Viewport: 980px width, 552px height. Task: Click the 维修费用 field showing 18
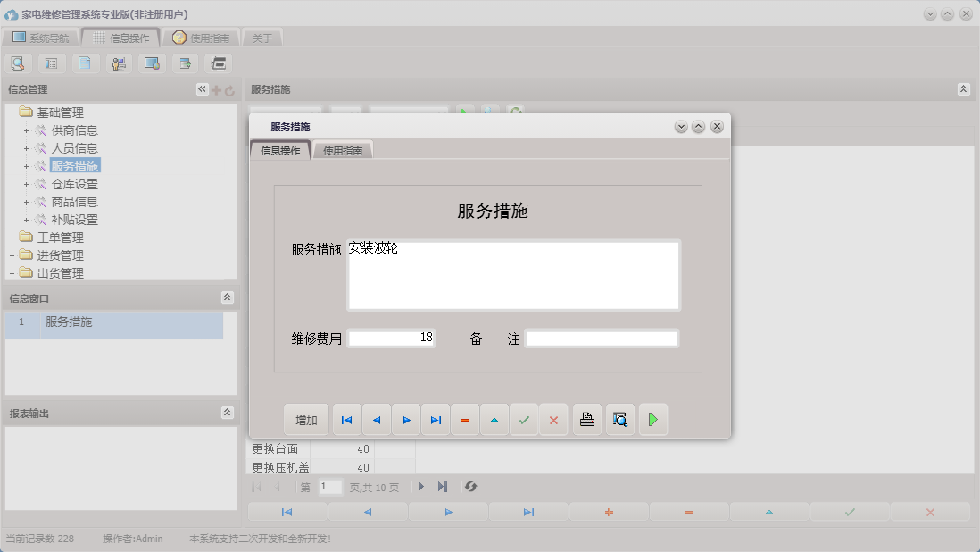pyautogui.click(x=391, y=338)
